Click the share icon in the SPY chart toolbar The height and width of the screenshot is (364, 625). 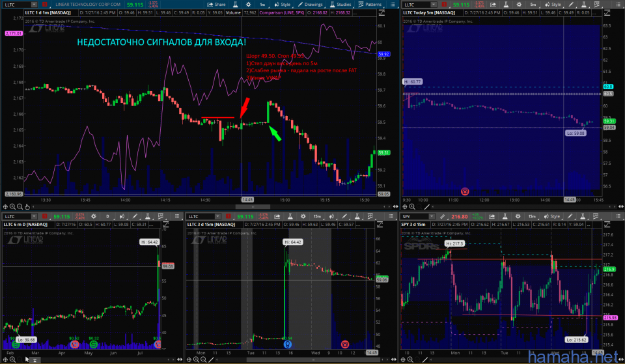(492, 216)
